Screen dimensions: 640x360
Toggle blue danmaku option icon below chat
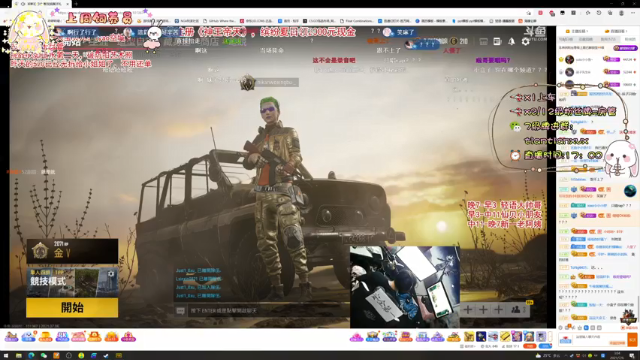(587, 328)
